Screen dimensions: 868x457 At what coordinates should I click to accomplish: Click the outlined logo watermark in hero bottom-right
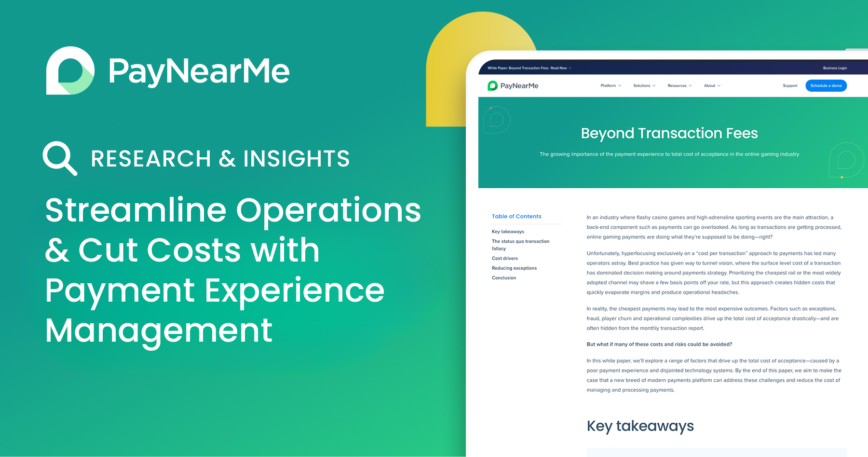(x=846, y=160)
